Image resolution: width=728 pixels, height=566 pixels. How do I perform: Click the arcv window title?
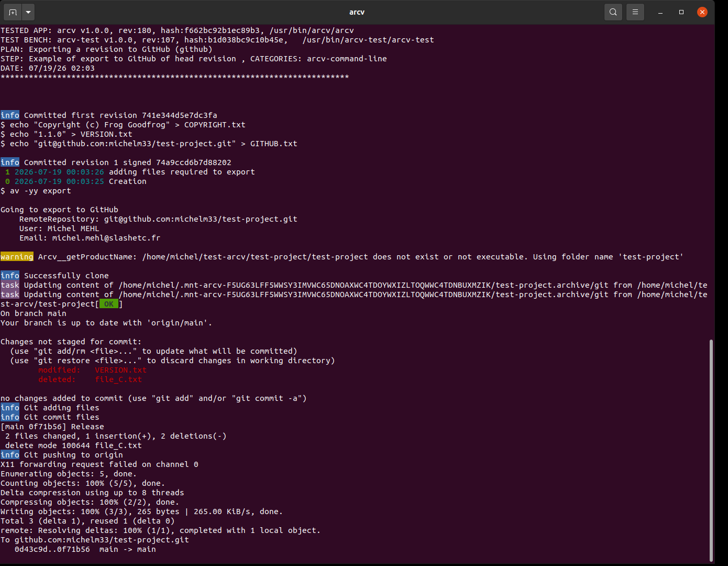[x=357, y=12]
